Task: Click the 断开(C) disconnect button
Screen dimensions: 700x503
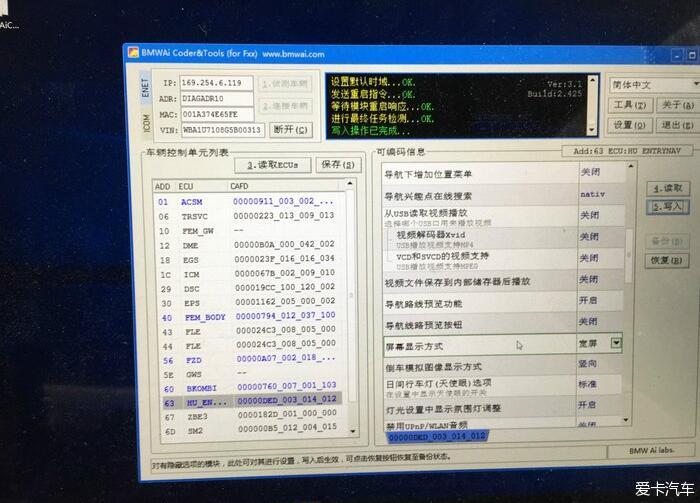Action: (291, 129)
